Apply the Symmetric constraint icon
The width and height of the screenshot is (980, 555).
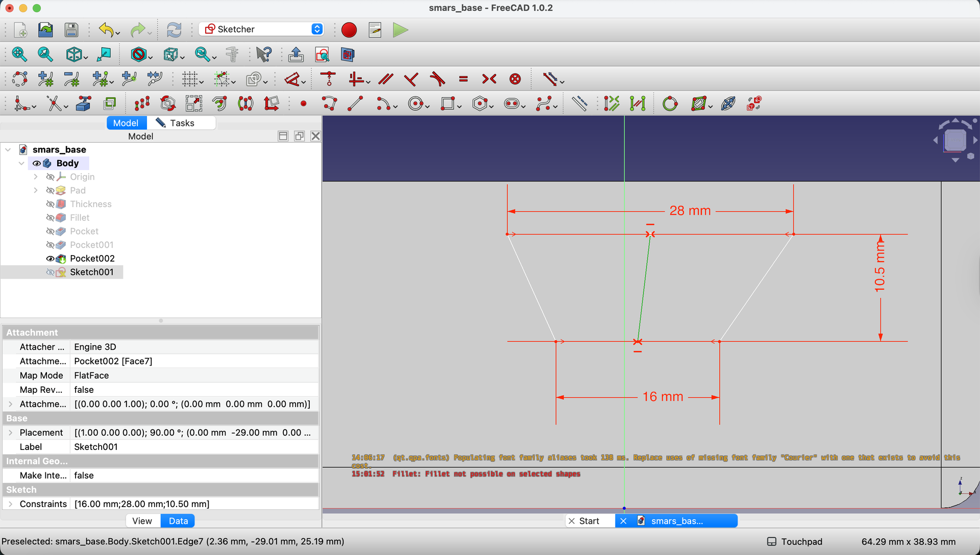tap(489, 79)
